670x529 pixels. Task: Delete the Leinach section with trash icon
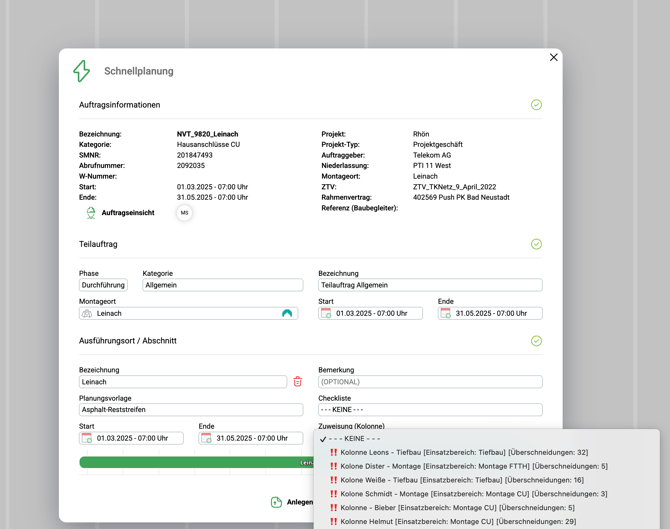click(297, 382)
